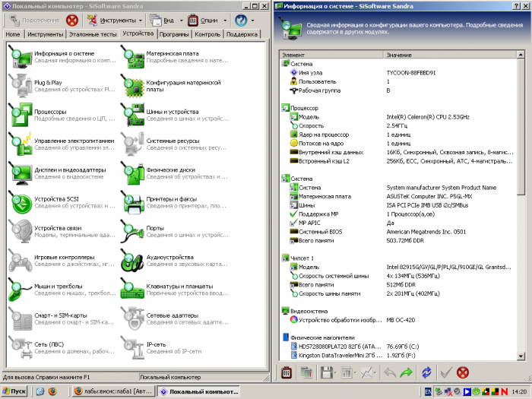Switch to the 'Программы' tab
This screenshot has height=399, width=532.
[174, 34]
